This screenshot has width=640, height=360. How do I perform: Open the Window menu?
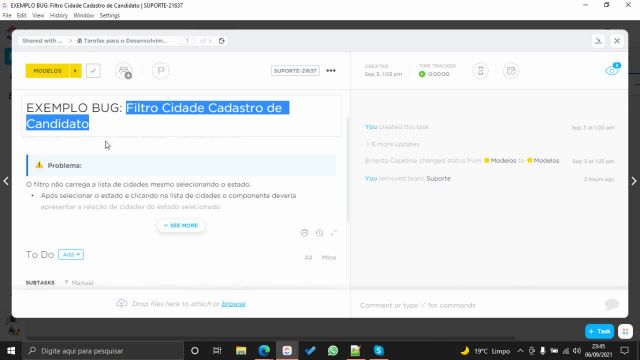pos(84,16)
